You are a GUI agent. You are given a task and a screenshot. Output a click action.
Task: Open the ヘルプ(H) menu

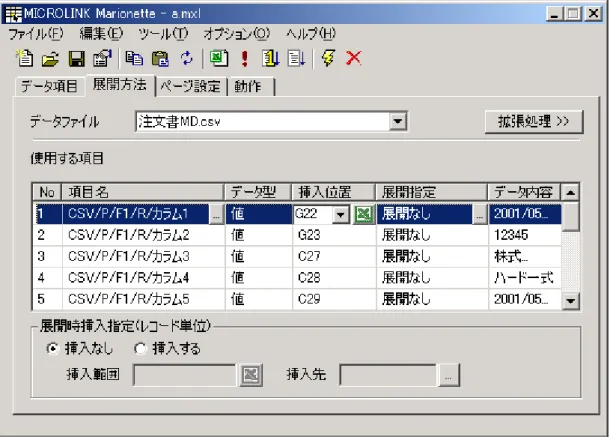pyautogui.click(x=311, y=34)
